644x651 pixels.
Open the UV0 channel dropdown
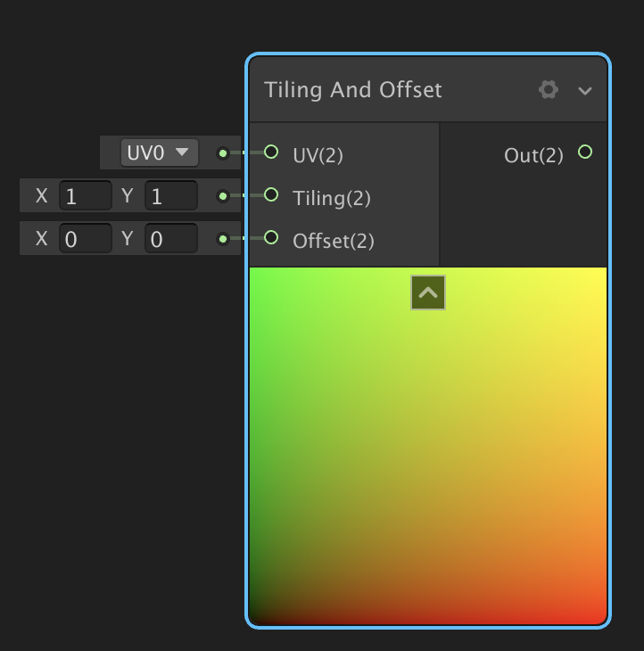coord(160,152)
